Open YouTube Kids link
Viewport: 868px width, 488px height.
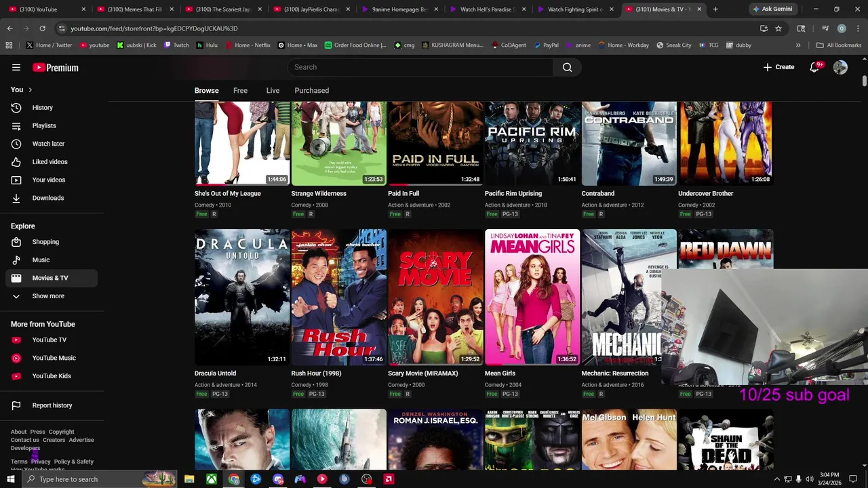tap(52, 376)
